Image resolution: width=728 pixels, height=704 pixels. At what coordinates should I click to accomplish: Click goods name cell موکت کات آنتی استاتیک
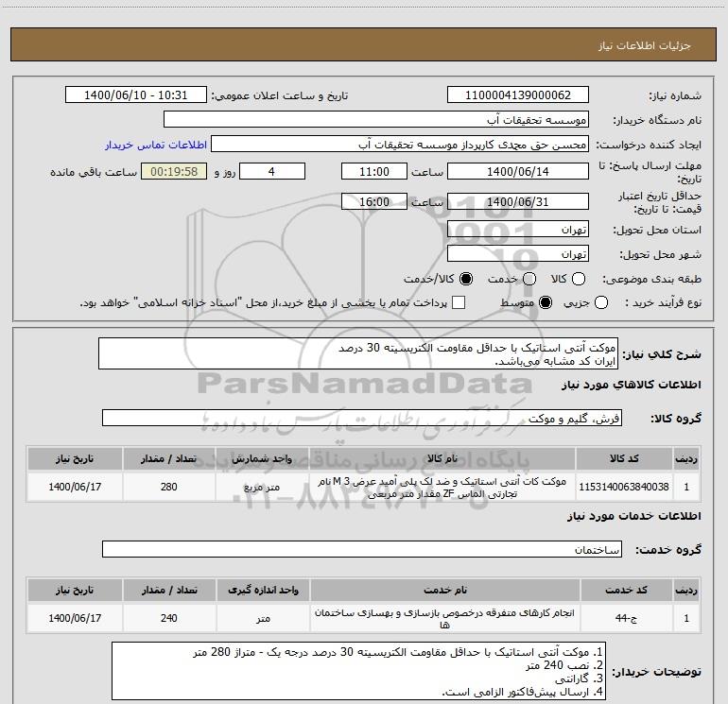(442, 488)
